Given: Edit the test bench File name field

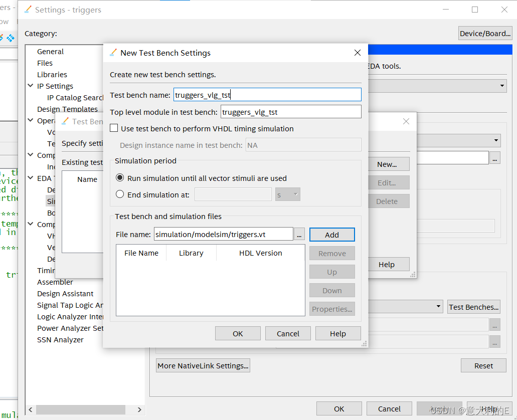Looking at the screenshot, I should pos(223,234).
